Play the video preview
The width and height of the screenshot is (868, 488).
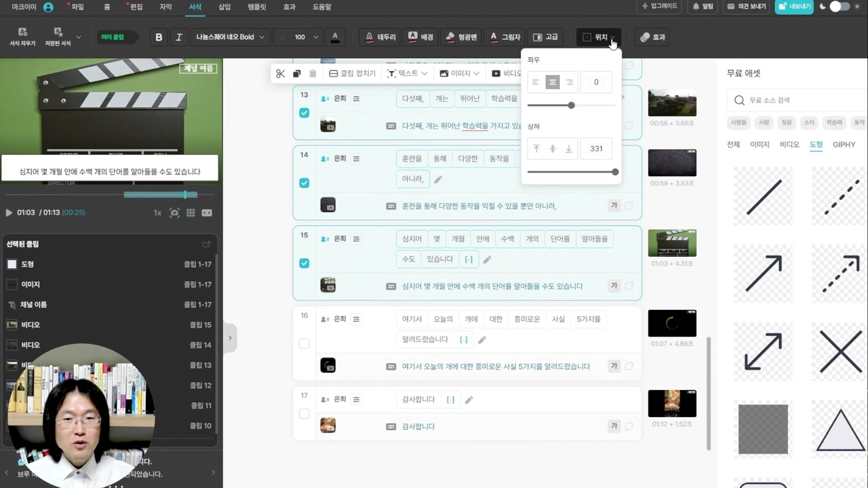pyautogui.click(x=9, y=212)
